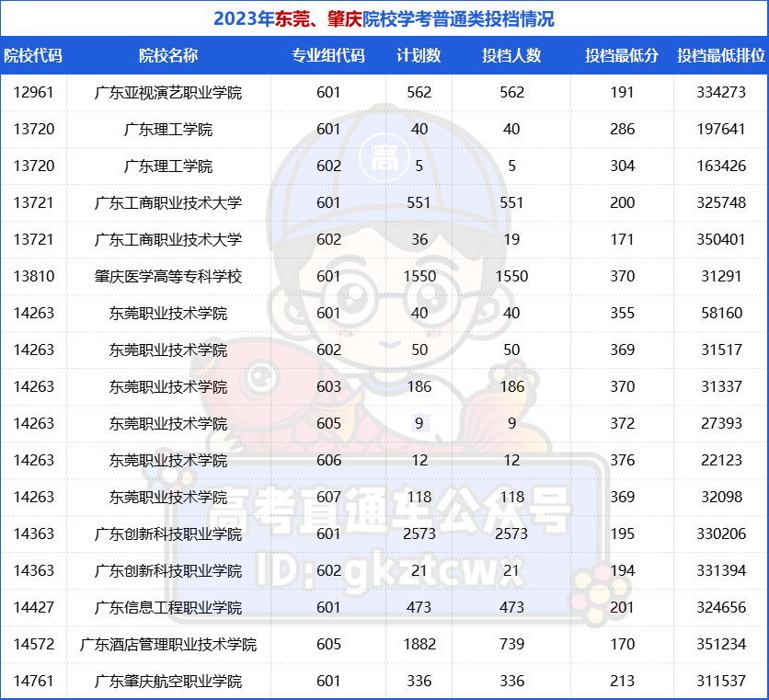Select rank value 163426
This screenshot has height=700, width=769.
click(x=721, y=166)
